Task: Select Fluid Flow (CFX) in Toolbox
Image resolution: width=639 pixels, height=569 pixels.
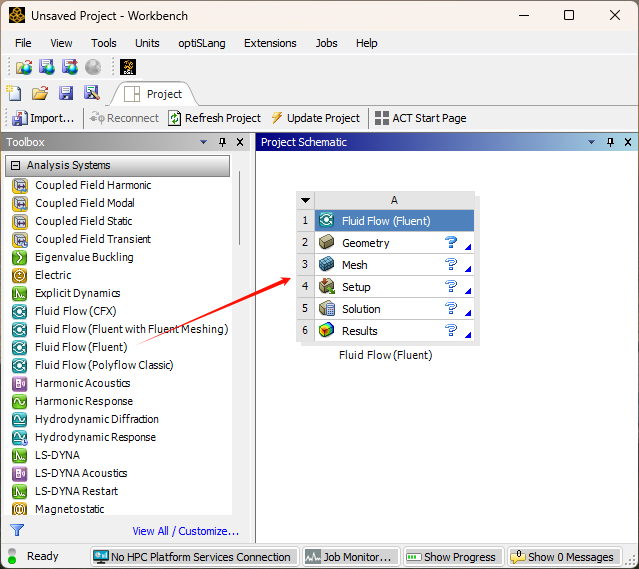Action: [x=75, y=311]
